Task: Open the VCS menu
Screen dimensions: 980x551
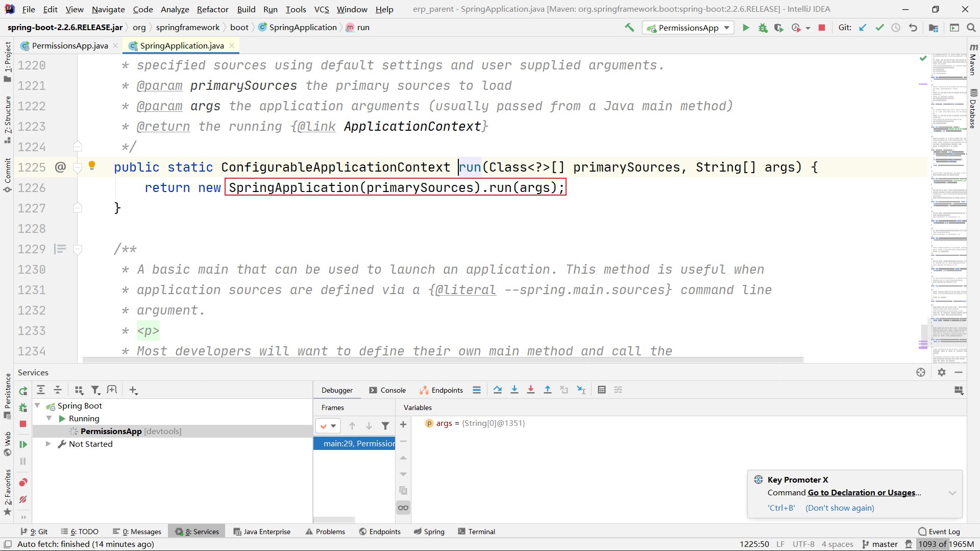Action: click(x=322, y=9)
